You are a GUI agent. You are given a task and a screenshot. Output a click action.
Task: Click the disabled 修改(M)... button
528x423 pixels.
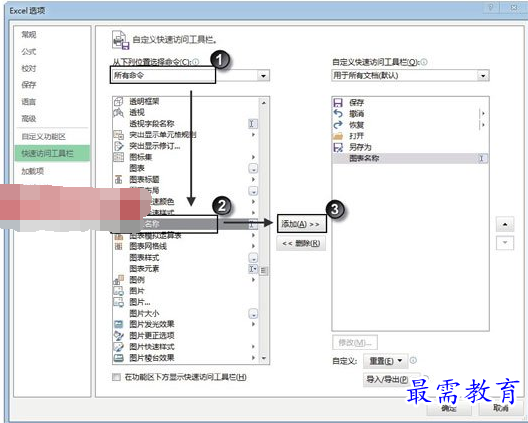coord(355,343)
